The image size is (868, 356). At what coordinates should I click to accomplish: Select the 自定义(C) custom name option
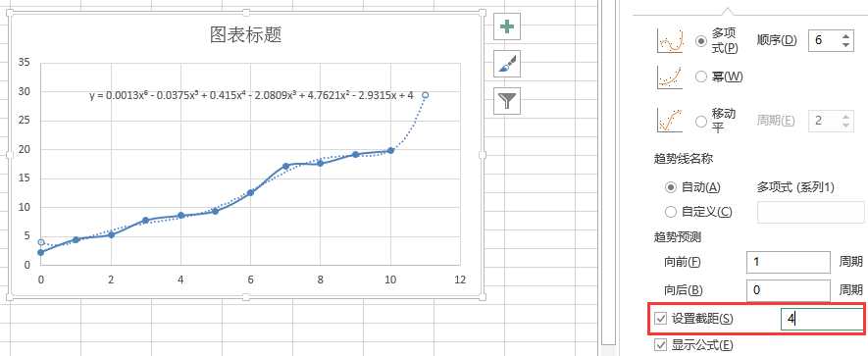(671, 212)
